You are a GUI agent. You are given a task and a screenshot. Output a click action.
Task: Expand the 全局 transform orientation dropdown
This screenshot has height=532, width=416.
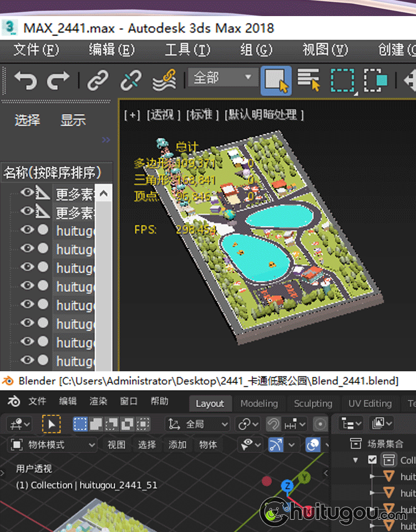(x=198, y=424)
